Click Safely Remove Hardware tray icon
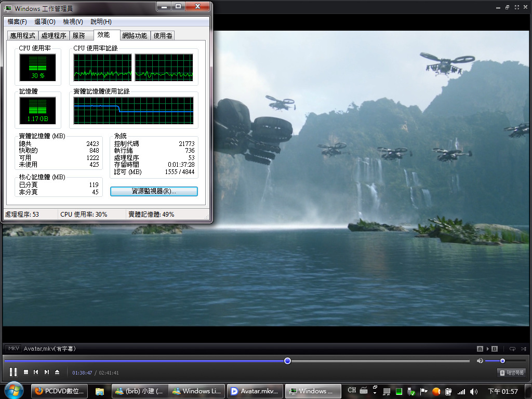Image resolution: width=532 pixels, height=399 pixels. [x=411, y=392]
